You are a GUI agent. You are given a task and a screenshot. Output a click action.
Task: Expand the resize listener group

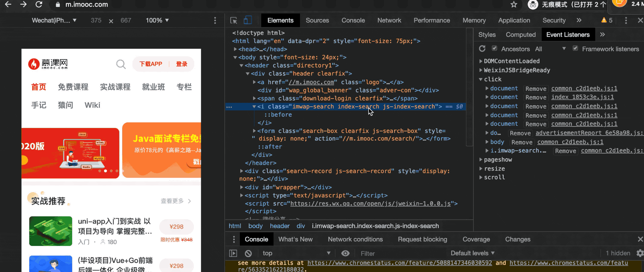click(481, 169)
